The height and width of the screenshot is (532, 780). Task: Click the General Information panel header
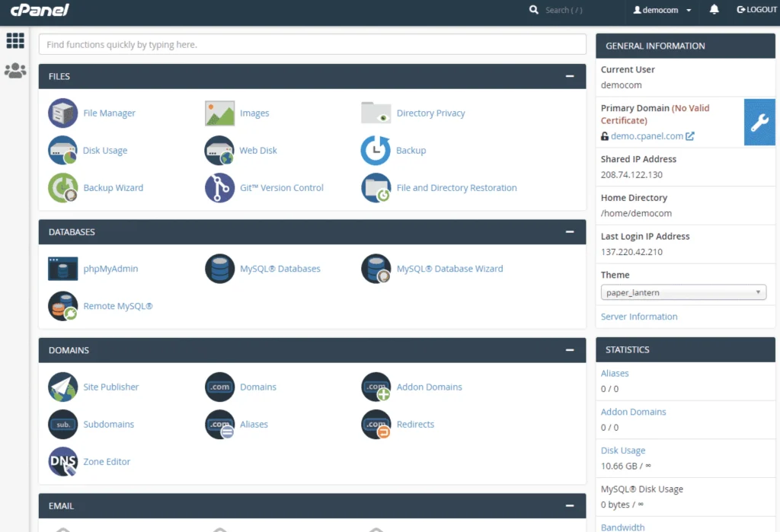point(685,46)
